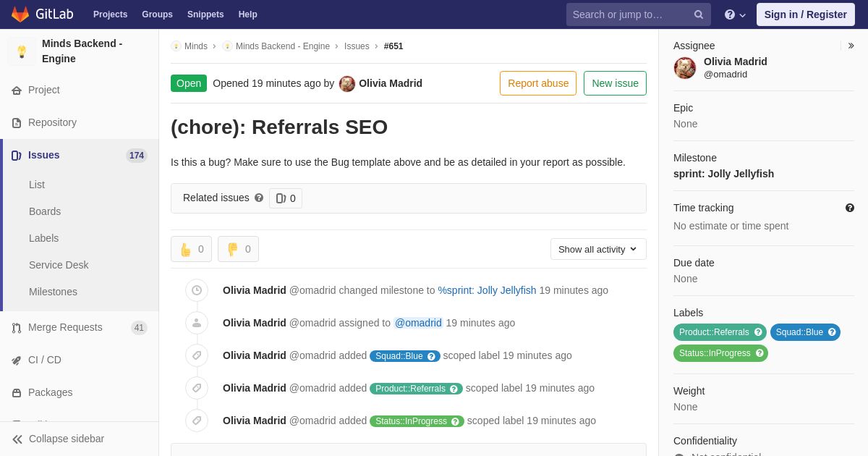Click the GitLab fox logo
This screenshot has height=456, width=868.
coord(20,14)
